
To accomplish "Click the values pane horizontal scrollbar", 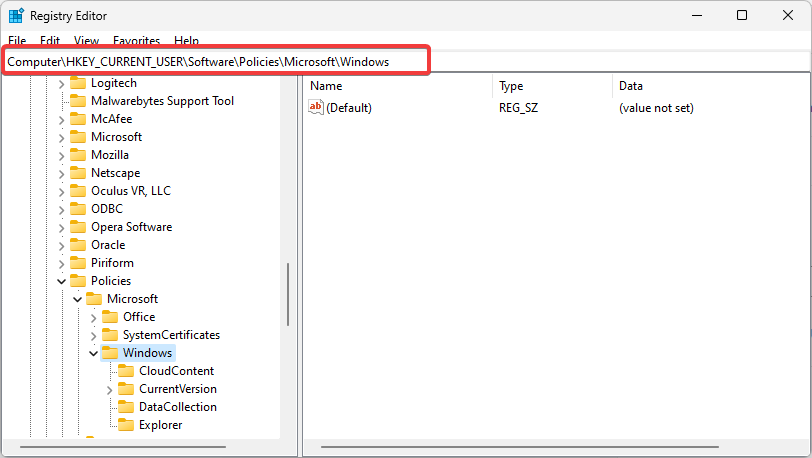I will pyautogui.click(x=519, y=447).
